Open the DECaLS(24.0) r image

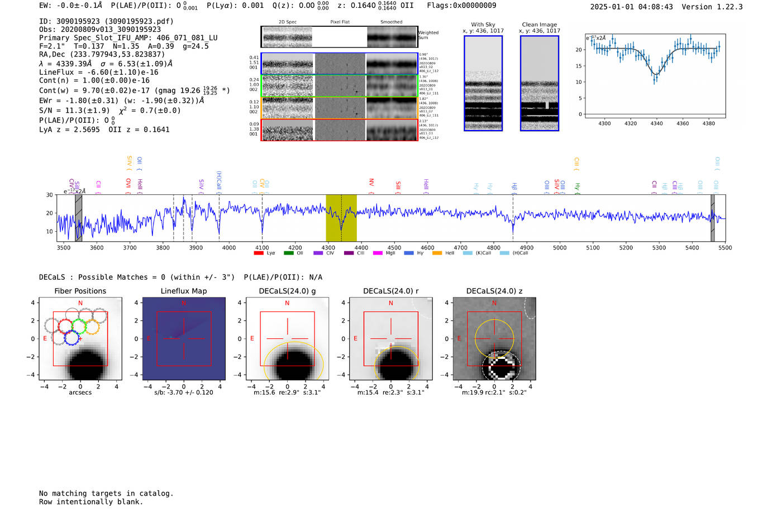pyautogui.click(x=391, y=339)
